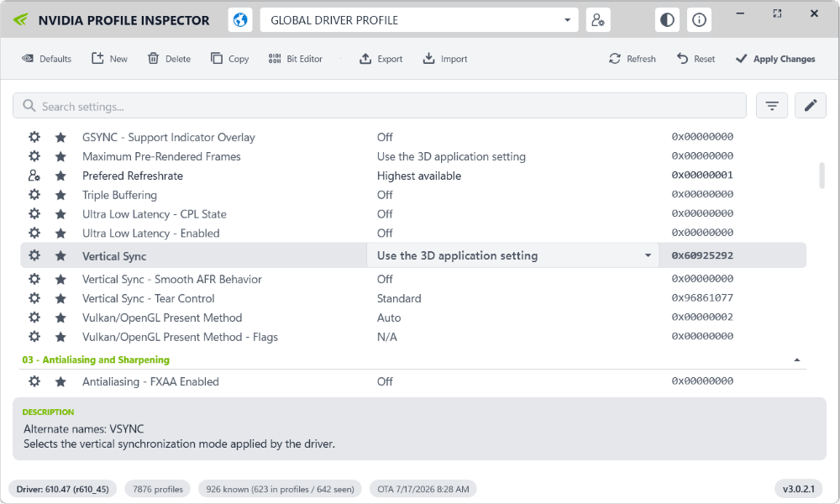Click gear icon on Vertical Sync row
The width and height of the screenshot is (840, 504).
(x=34, y=255)
